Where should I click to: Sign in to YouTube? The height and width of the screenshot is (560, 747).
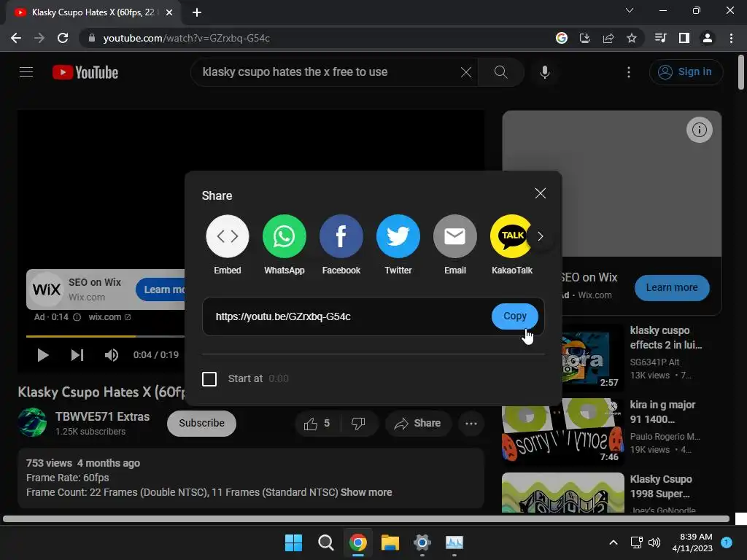(x=686, y=72)
